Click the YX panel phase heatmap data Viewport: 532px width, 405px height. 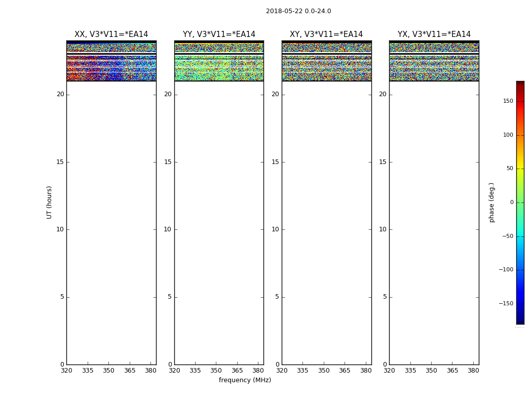(434, 61)
